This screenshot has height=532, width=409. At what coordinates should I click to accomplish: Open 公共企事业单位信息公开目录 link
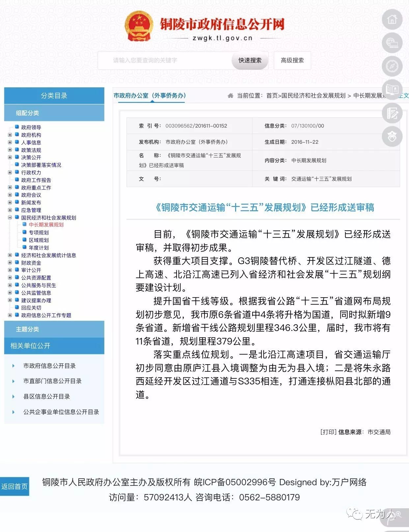coord(61,412)
